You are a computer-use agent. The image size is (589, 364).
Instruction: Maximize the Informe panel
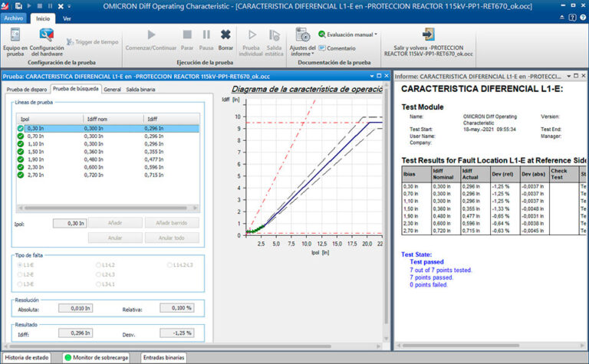(576, 76)
